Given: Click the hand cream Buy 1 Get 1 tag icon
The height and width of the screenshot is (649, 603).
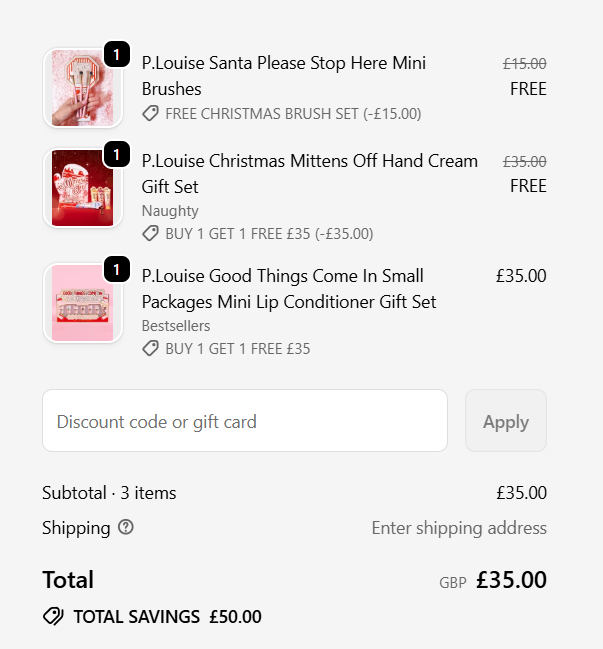Looking at the screenshot, I should click(151, 234).
